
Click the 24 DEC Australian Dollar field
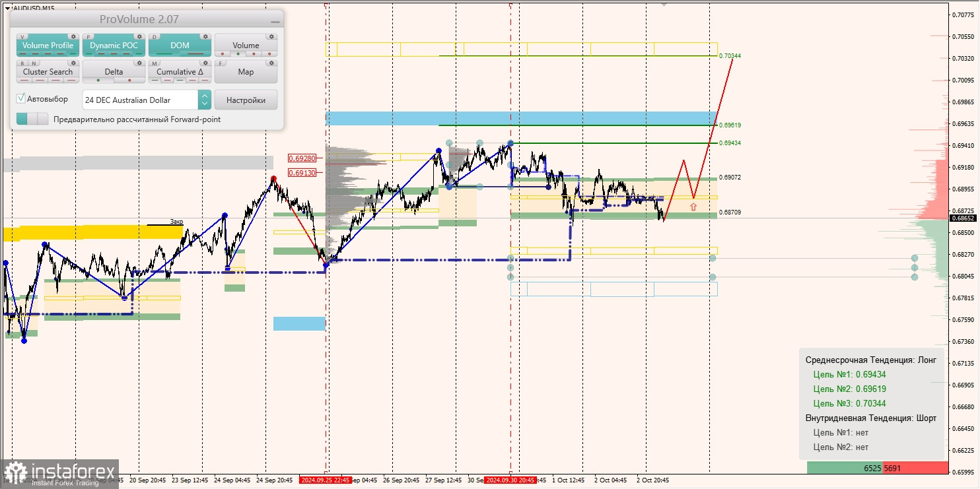[140, 100]
